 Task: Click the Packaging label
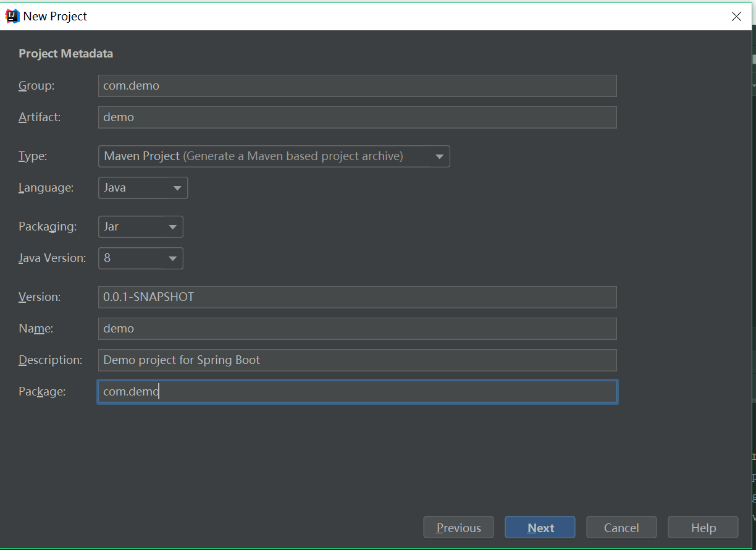coord(48,227)
